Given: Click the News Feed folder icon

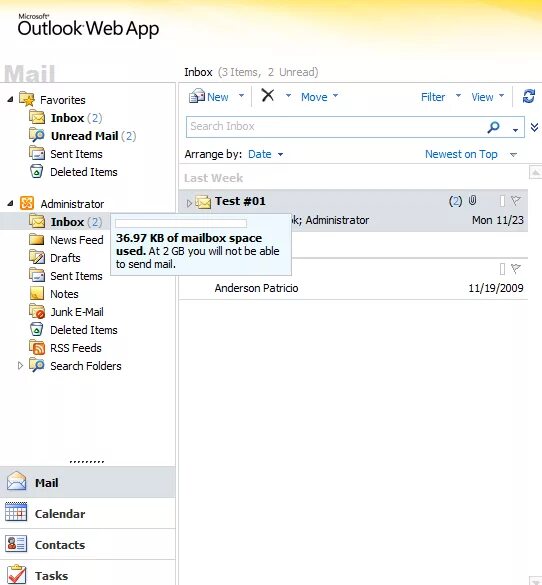Looking at the screenshot, I should coord(37,239).
